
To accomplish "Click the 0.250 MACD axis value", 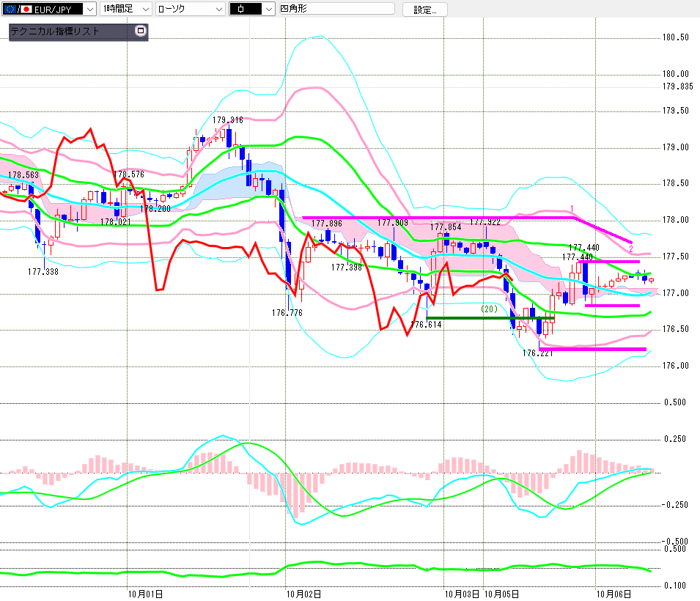I will pos(675,439).
